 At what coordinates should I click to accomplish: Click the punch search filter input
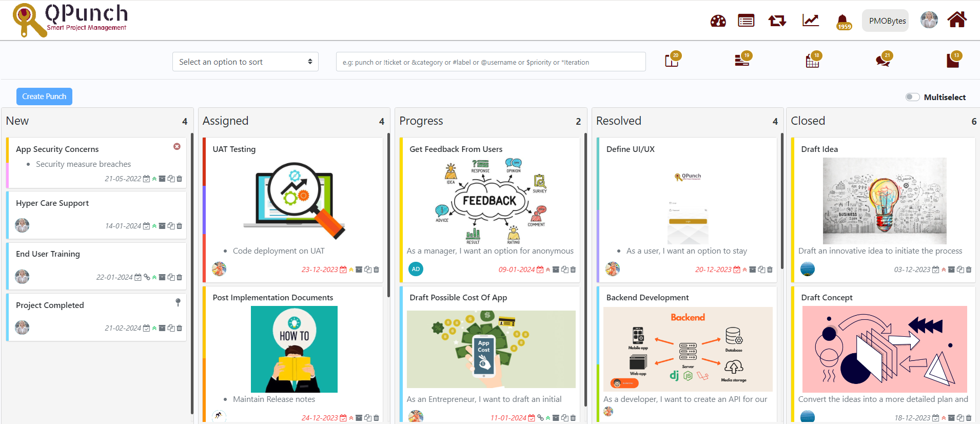click(x=491, y=62)
